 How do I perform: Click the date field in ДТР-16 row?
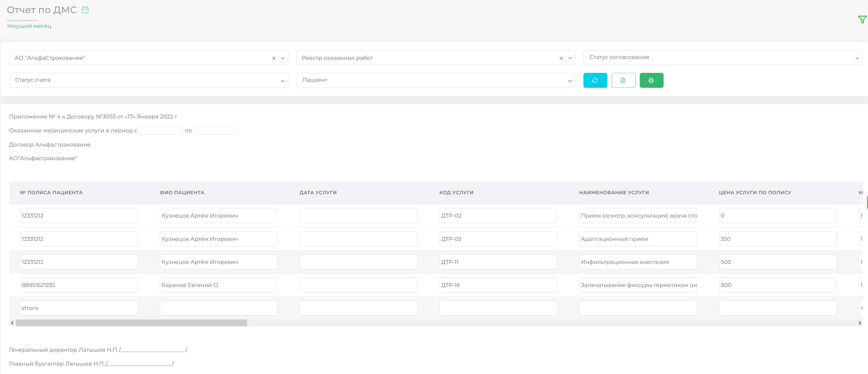(359, 285)
